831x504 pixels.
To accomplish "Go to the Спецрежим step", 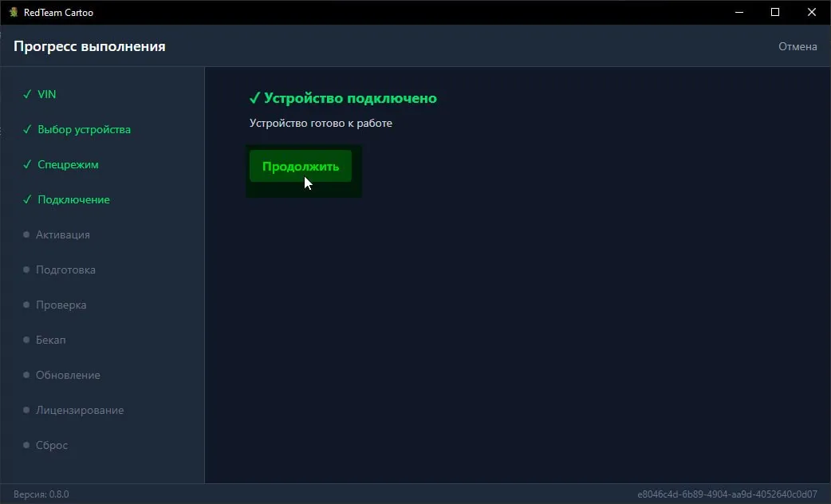I will [68, 165].
